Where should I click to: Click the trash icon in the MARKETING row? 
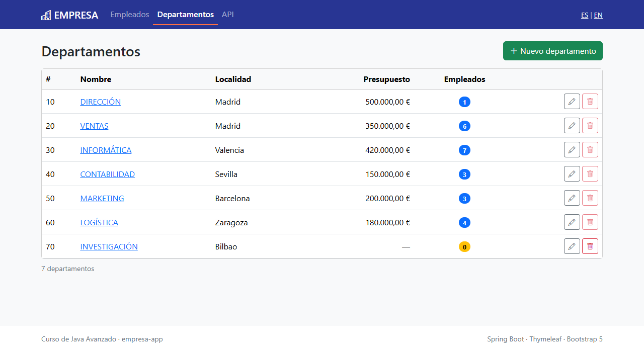coord(590,198)
